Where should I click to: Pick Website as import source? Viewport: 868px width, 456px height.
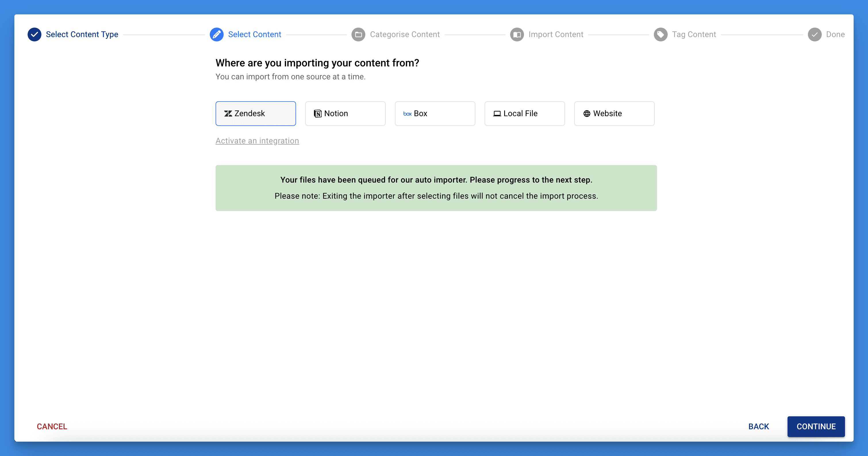pos(614,114)
